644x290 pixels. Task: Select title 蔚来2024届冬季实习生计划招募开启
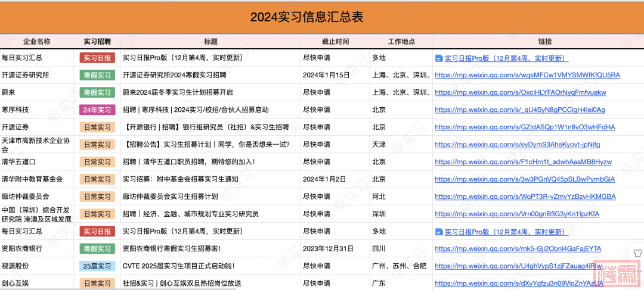(178, 93)
